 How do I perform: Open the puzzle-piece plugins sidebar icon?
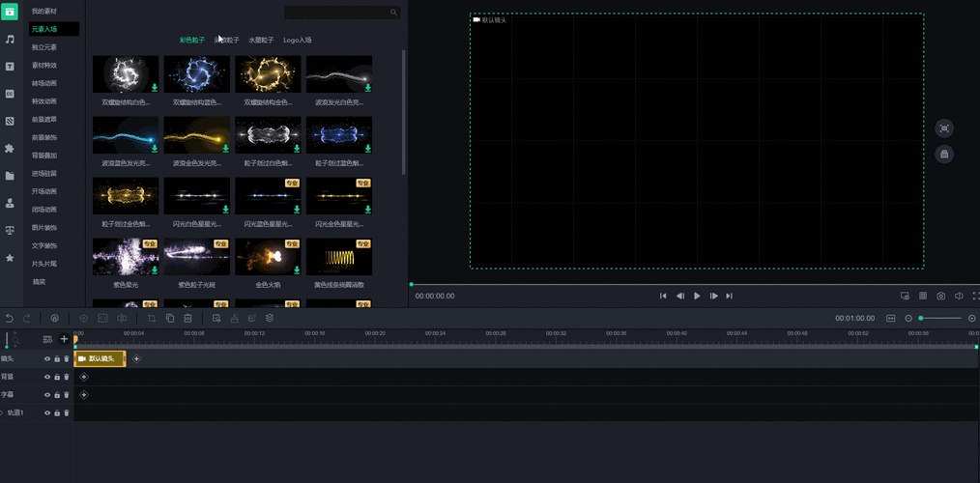pos(10,148)
